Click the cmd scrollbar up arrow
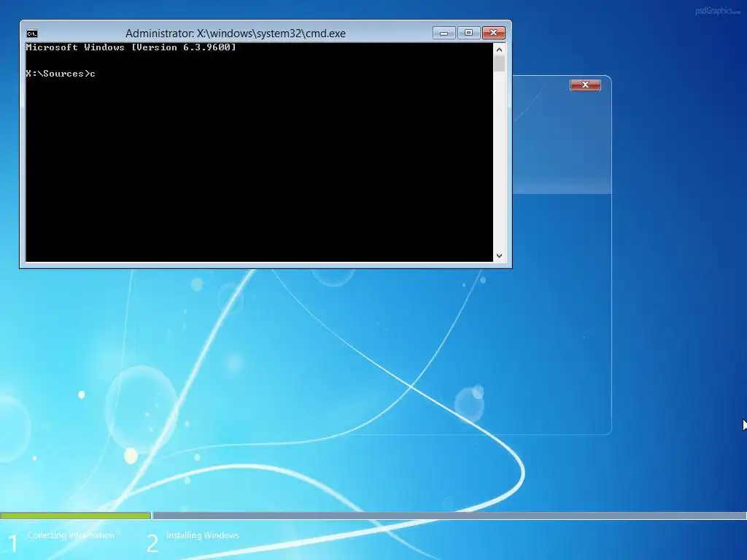 point(499,50)
